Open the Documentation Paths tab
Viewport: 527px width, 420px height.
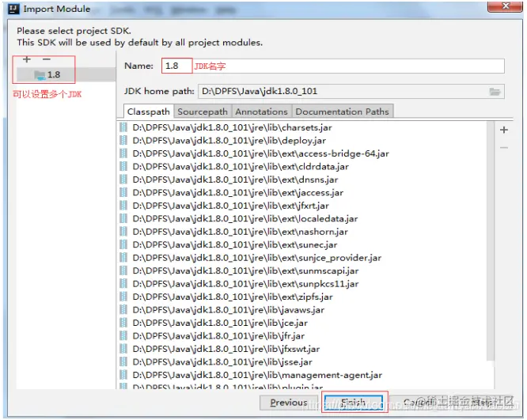pos(342,112)
